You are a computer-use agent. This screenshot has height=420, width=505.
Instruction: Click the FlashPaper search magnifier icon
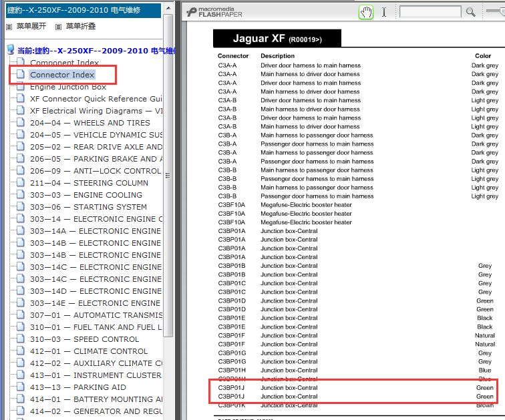[470, 12]
